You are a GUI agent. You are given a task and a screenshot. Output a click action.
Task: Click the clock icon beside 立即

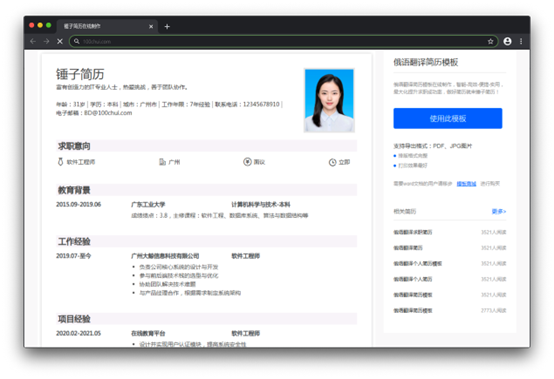tap(332, 162)
